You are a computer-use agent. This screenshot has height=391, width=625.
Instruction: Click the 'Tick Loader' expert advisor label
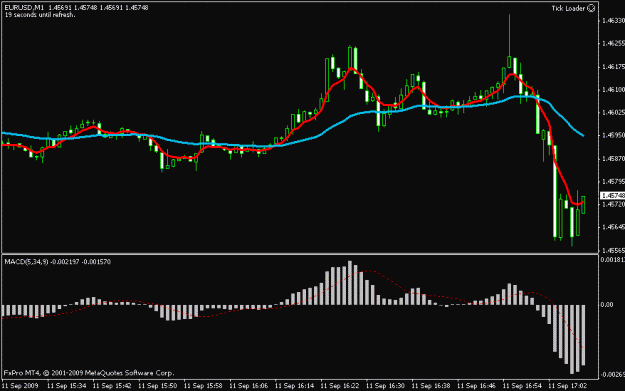568,8
